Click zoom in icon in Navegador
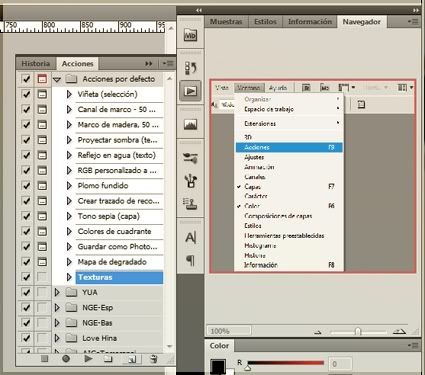The width and height of the screenshot is (425, 375). click(399, 331)
